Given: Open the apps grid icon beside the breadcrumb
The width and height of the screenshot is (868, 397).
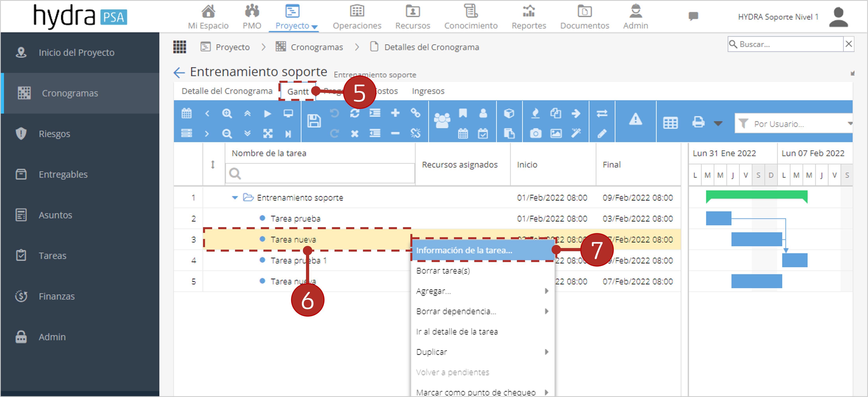Looking at the screenshot, I should click(180, 47).
